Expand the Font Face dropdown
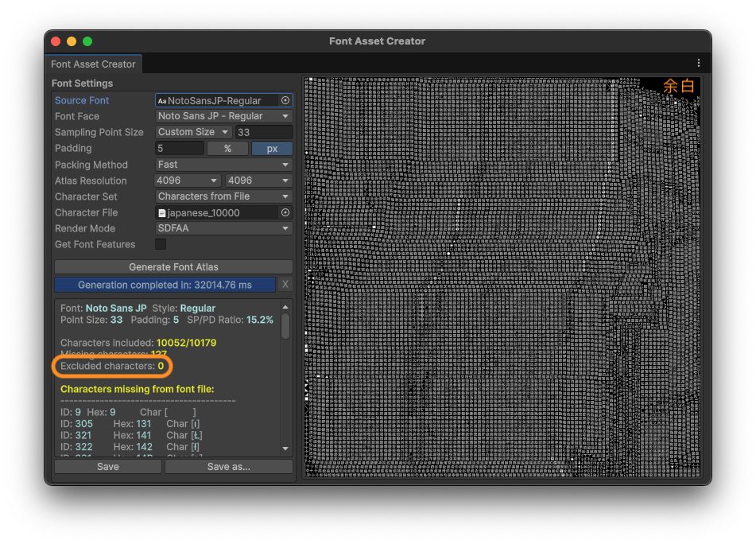 pyautogui.click(x=223, y=117)
